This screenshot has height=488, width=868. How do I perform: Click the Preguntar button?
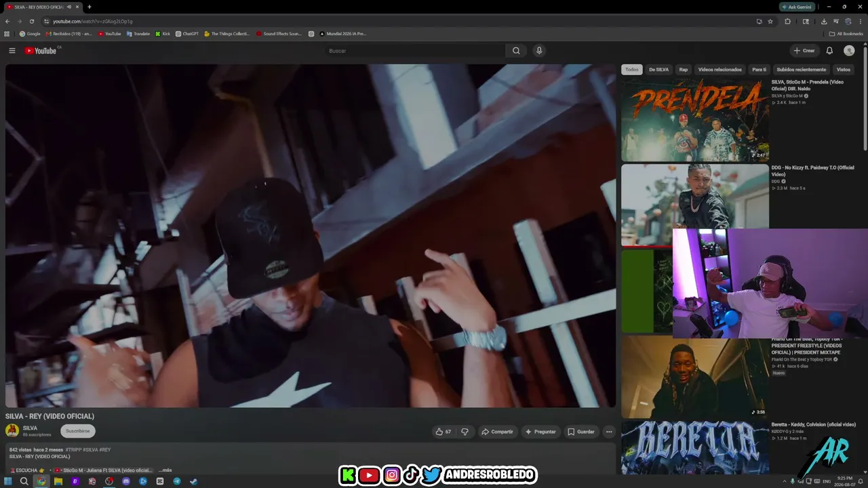point(540,432)
